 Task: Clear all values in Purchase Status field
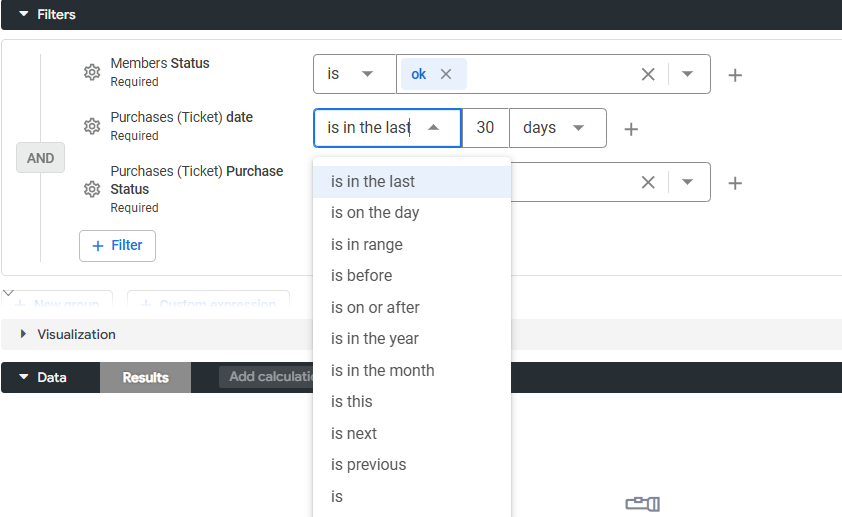tap(648, 183)
